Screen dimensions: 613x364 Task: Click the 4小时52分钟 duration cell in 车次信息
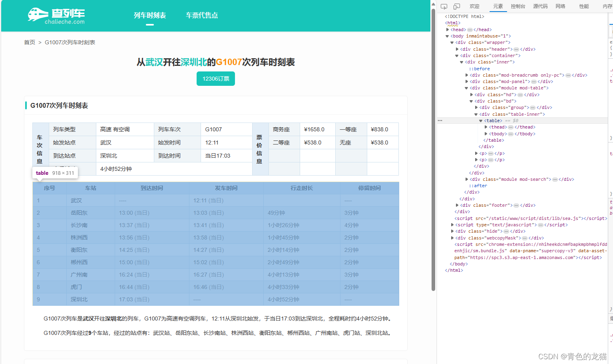[x=174, y=169]
